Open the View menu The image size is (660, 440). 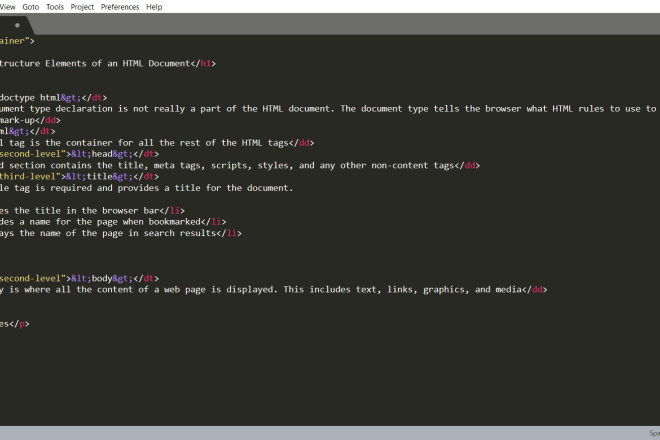(x=6, y=6)
